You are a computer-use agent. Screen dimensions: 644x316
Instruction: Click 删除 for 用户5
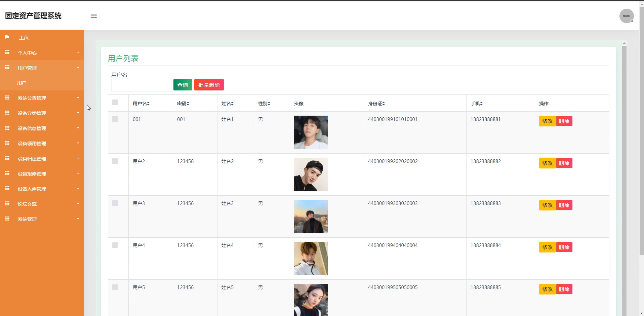pyautogui.click(x=564, y=289)
